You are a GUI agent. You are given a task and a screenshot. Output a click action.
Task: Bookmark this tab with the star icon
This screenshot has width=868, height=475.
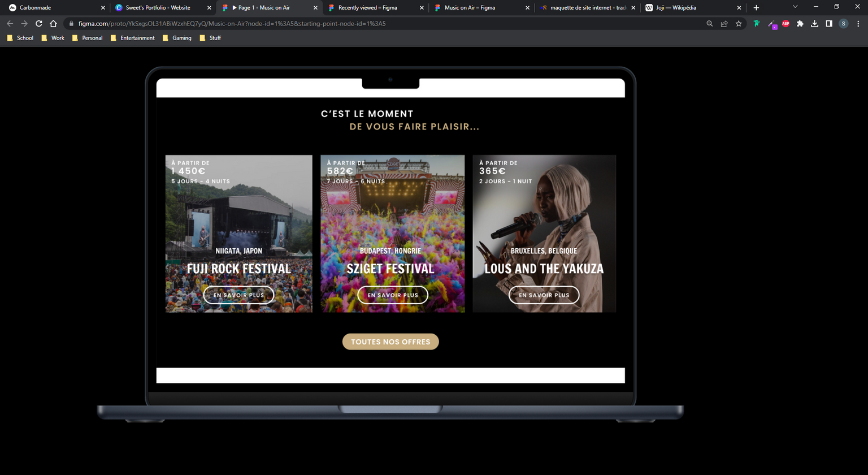coord(739,24)
